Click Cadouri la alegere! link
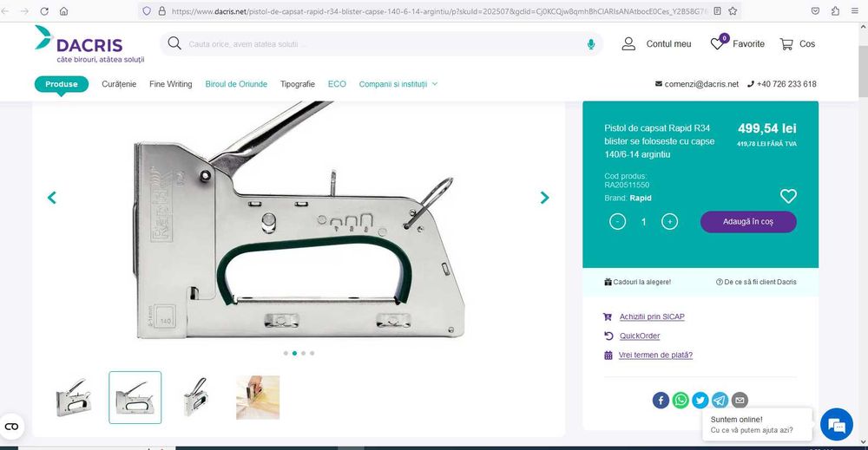Screen dimensions: 868x450 (638, 282)
